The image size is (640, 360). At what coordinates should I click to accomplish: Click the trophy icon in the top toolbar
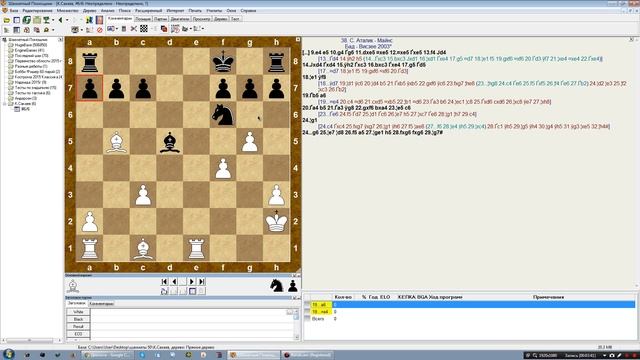coord(46,20)
